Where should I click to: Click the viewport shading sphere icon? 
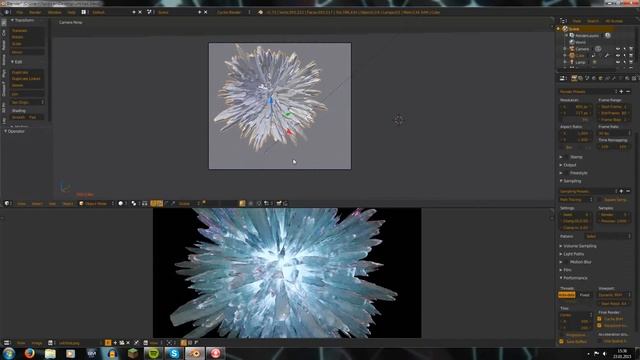(121, 203)
